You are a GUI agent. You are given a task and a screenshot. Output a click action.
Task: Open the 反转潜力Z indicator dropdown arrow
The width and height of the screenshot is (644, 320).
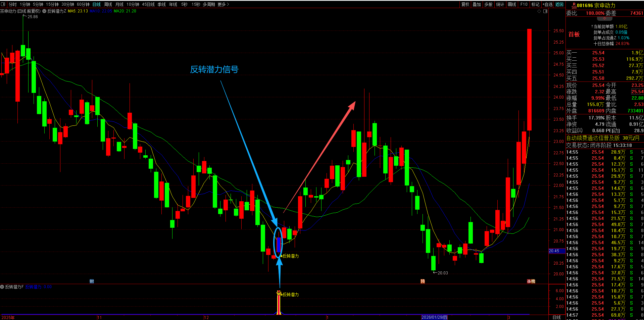point(44,11)
